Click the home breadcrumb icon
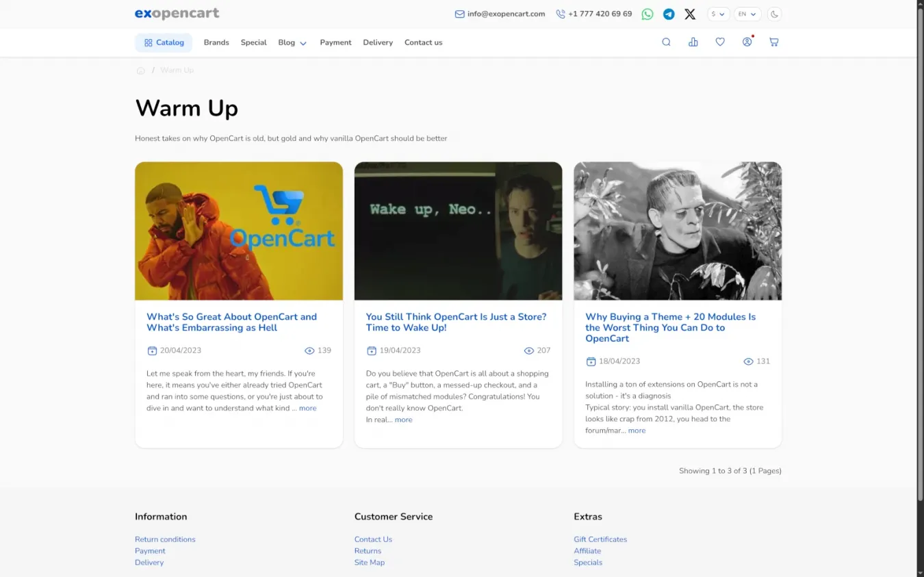 (x=141, y=70)
